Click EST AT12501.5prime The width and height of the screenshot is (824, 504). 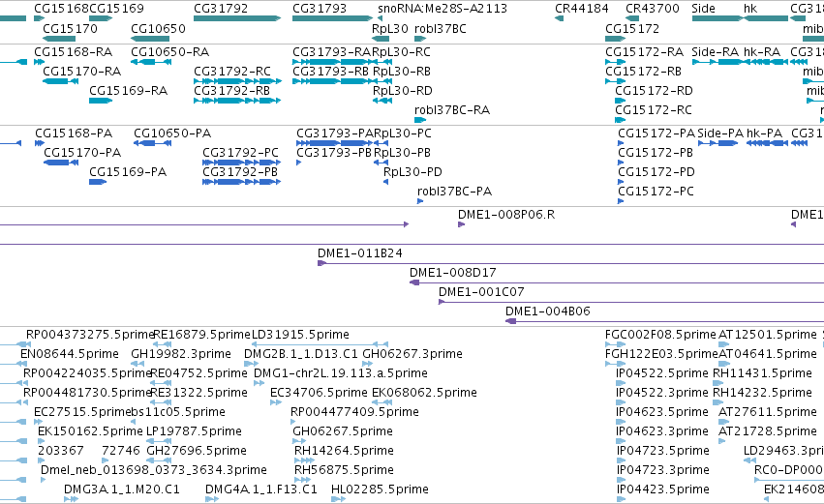(768, 335)
